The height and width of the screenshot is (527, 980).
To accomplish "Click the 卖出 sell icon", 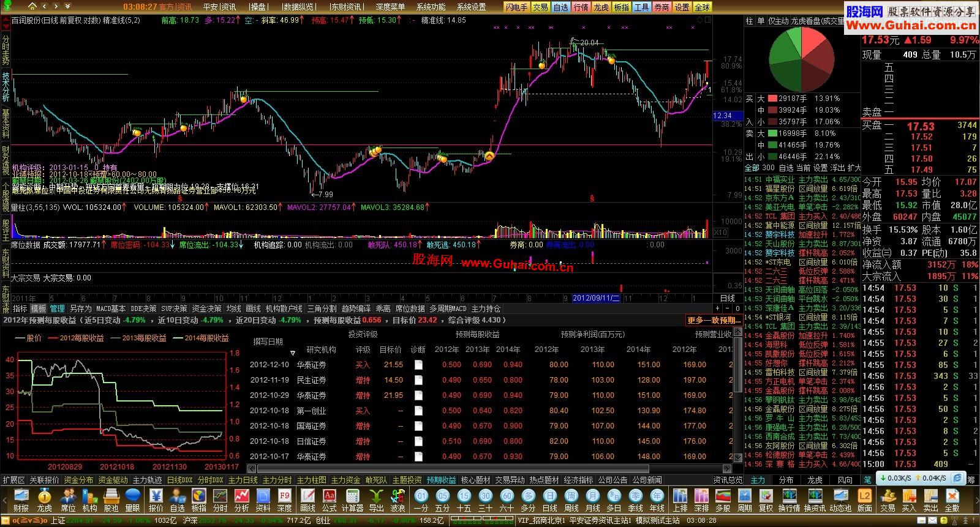I will point(930,500).
